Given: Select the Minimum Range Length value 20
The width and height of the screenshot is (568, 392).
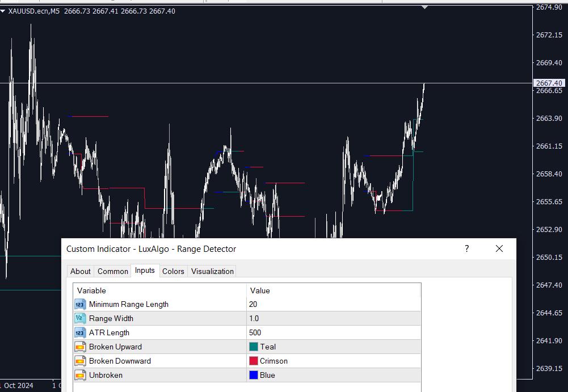Looking at the screenshot, I should [x=334, y=304].
